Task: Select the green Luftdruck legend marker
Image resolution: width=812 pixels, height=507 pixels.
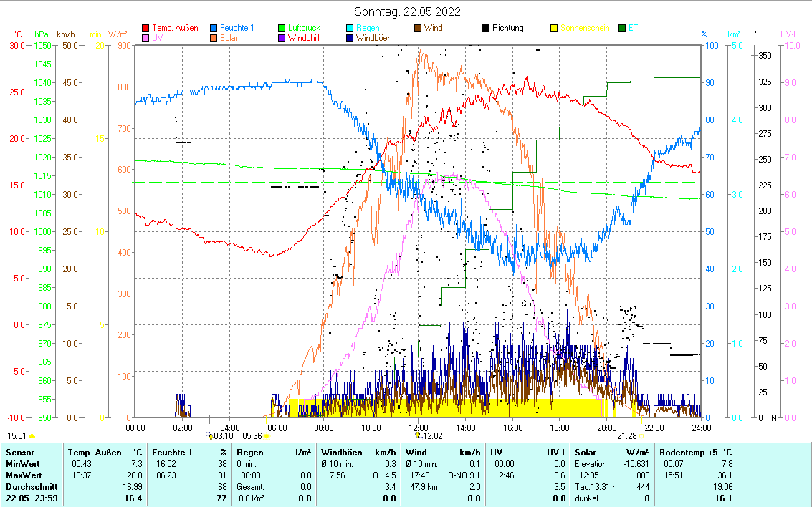Action: (x=282, y=28)
